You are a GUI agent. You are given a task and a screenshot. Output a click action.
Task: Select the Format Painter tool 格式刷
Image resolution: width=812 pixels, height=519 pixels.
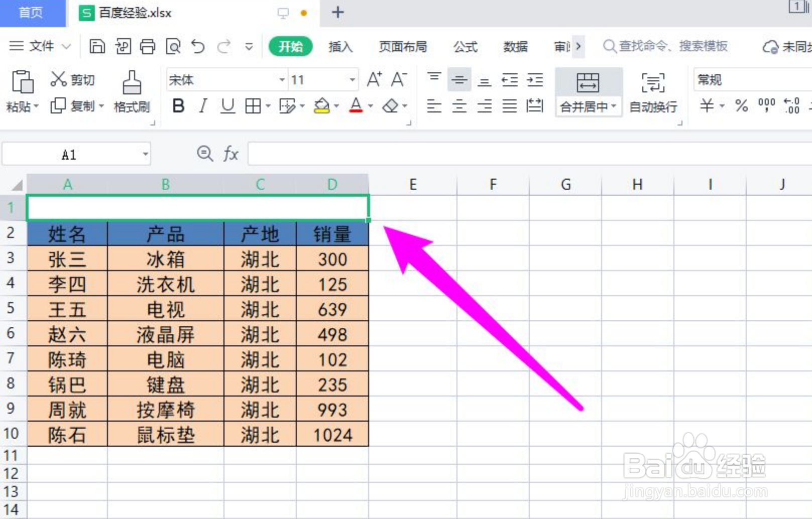pos(132,92)
